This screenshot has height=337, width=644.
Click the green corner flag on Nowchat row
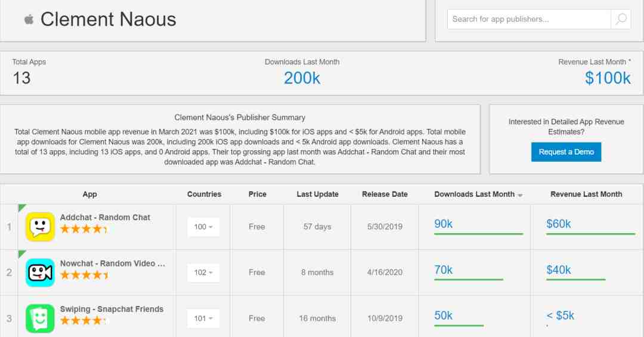(21, 253)
